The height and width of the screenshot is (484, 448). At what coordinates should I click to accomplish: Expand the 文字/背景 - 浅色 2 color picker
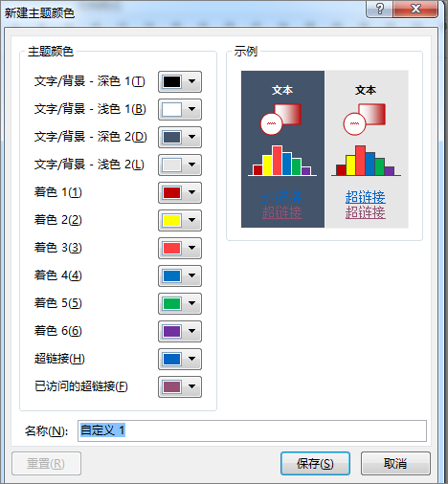180,165
